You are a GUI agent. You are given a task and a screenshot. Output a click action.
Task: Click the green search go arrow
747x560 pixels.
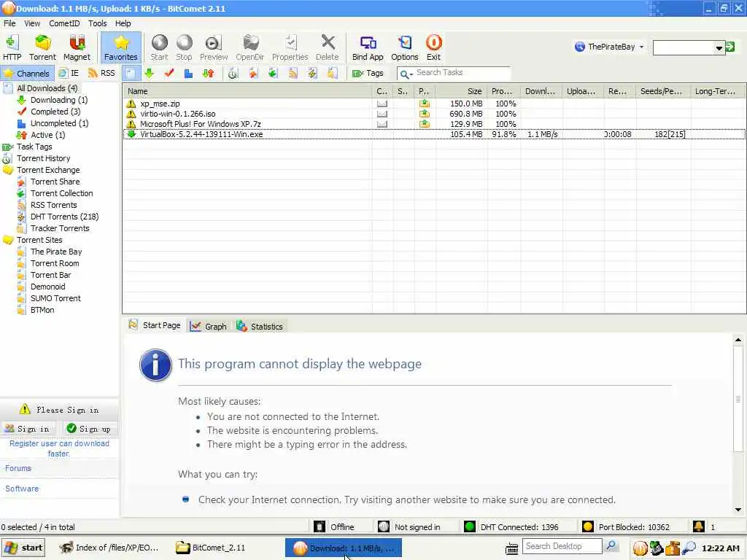(729, 47)
